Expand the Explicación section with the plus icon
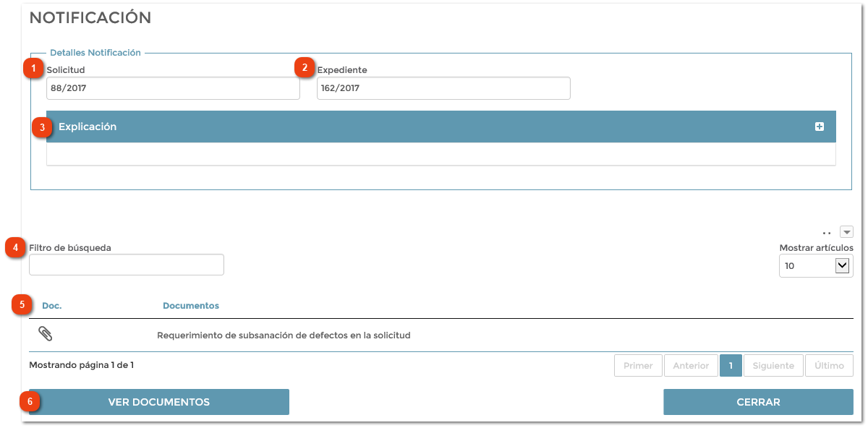The image size is (868, 428). [820, 126]
